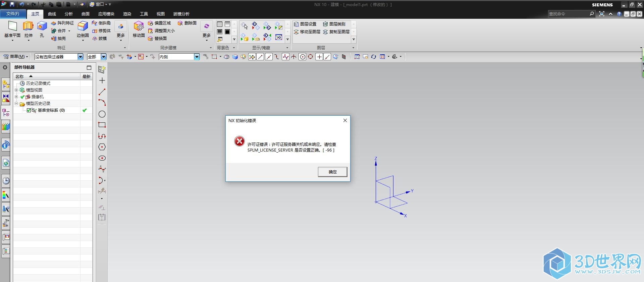Viewport: 644px width, 282px height.
Task: Expand the 合并 combine dropdown arrow
Action: 69,31
